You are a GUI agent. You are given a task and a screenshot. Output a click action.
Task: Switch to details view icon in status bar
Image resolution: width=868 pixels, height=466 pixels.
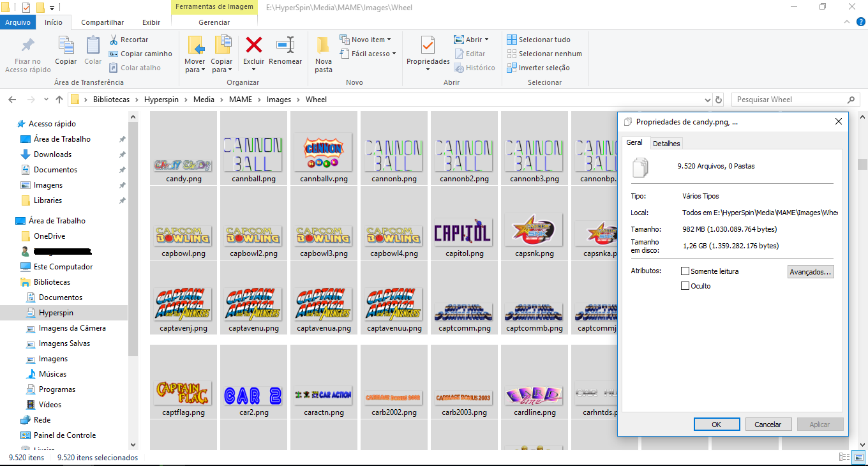[844, 457]
